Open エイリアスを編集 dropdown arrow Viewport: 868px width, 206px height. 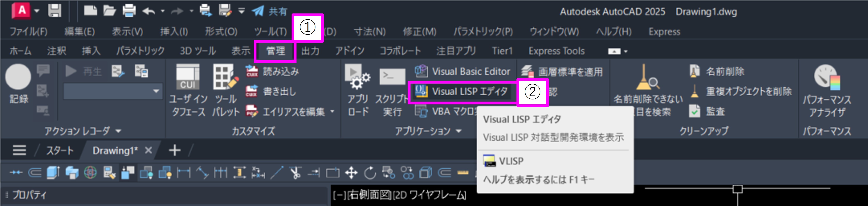pos(332,111)
